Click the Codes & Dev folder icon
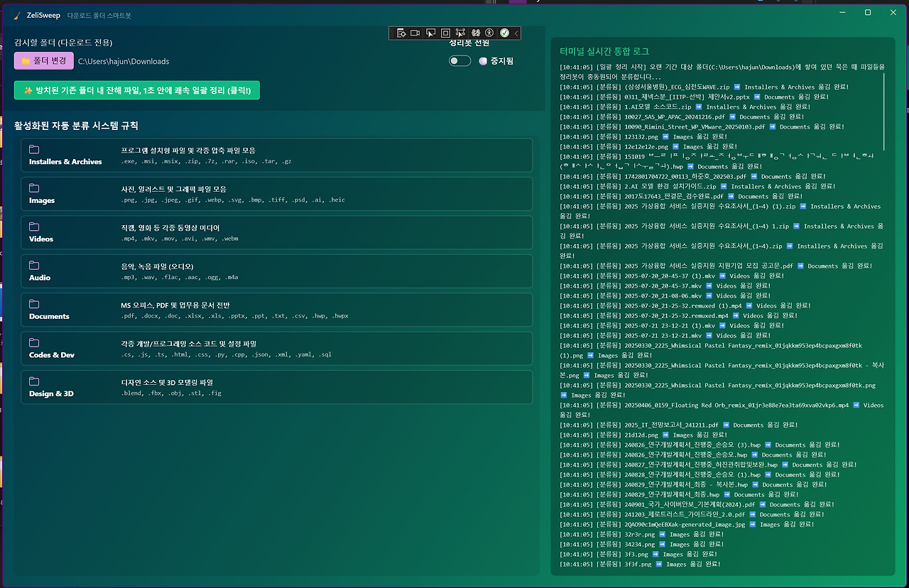The width and height of the screenshot is (909, 588). (34, 342)
